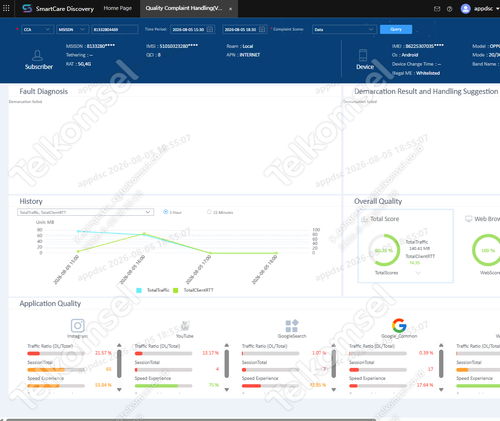Open the mail notifications icon
500x421 pixels.
[437, 9]
